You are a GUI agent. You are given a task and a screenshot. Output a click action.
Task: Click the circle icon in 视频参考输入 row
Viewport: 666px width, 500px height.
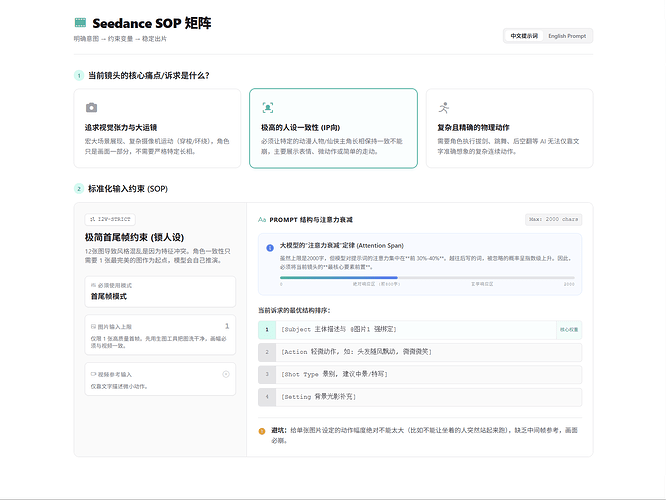226,374
